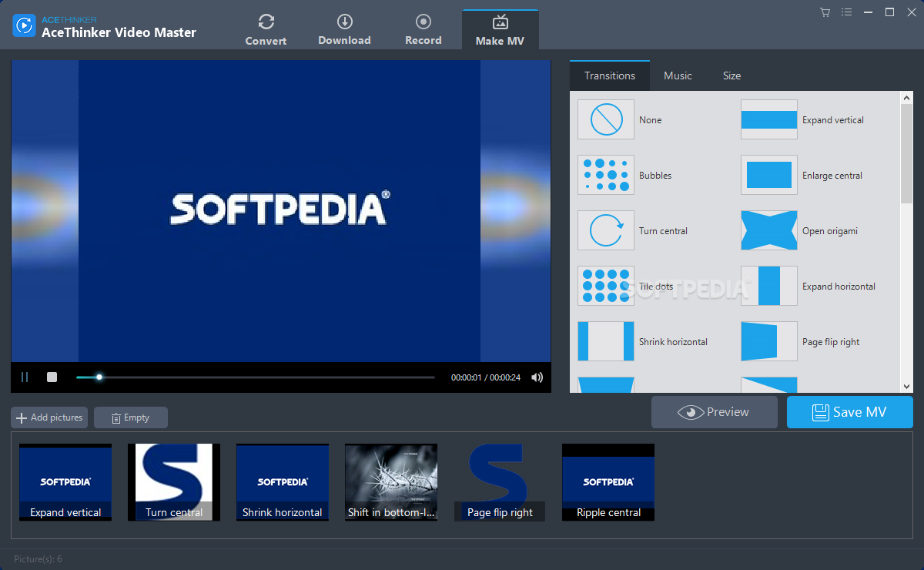Select the Open origami transition icon

769,230
